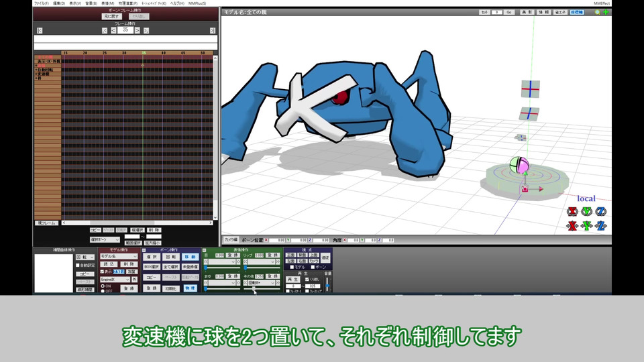644x362 pixels.
Task: Select the middle cross-marked bone square
Action: coord(529,113)
